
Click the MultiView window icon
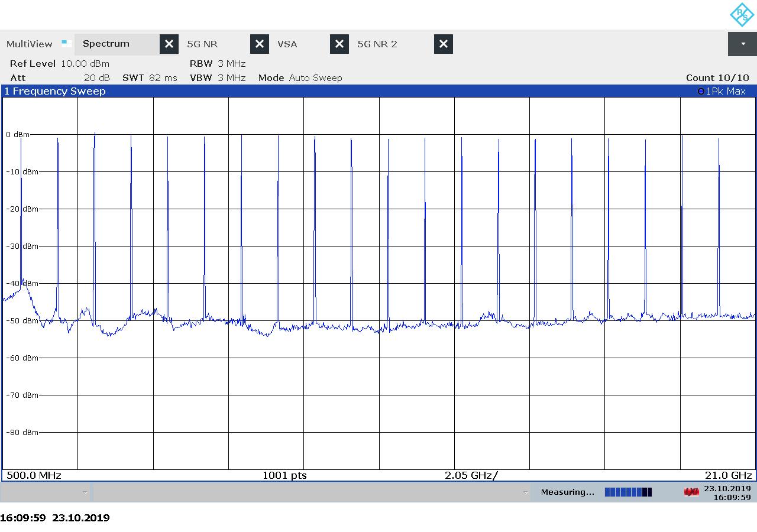67,44
